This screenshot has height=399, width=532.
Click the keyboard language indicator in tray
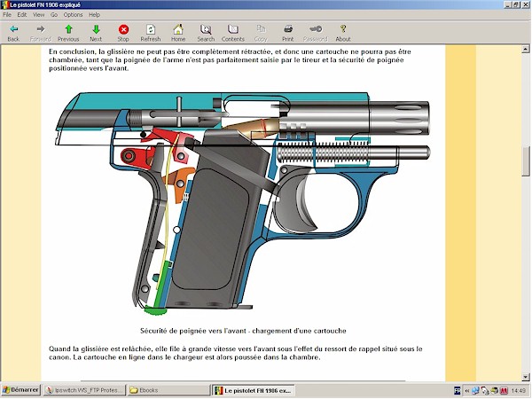(457, 390)
